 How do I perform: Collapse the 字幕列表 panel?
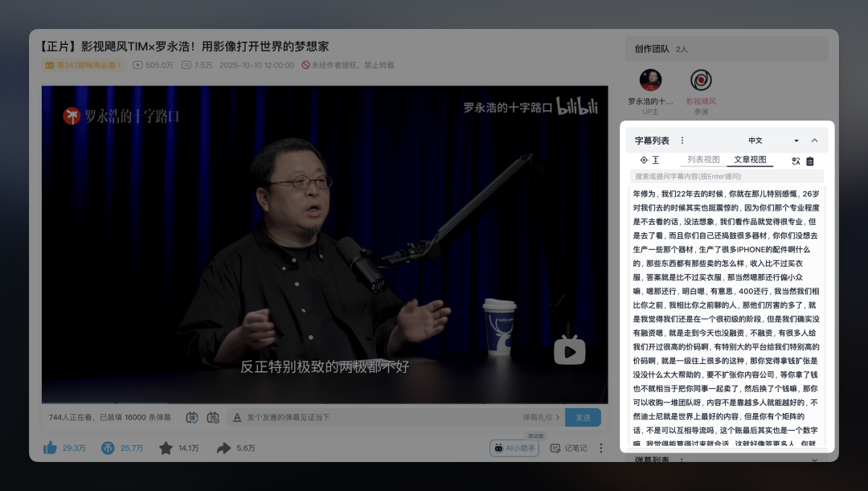814,141
